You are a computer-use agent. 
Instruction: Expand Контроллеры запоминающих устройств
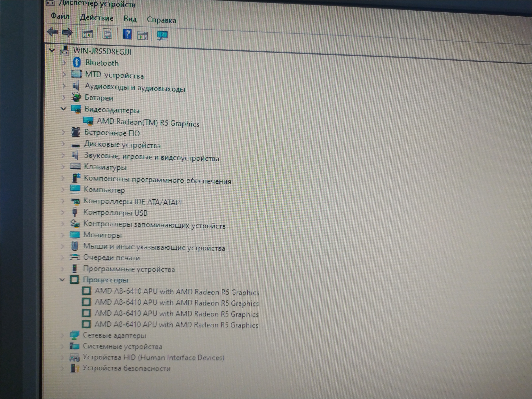pyautogui.click(x=63, y=224)
